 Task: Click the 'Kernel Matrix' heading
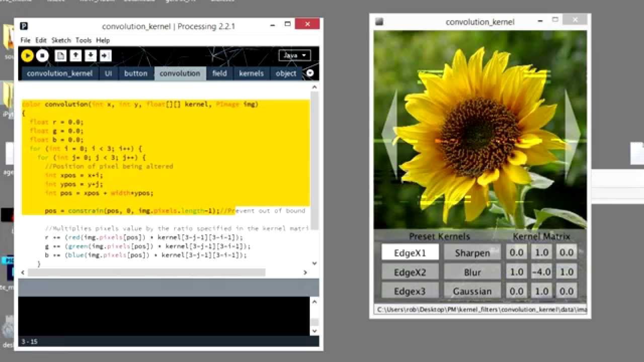(x=541, y=236)
